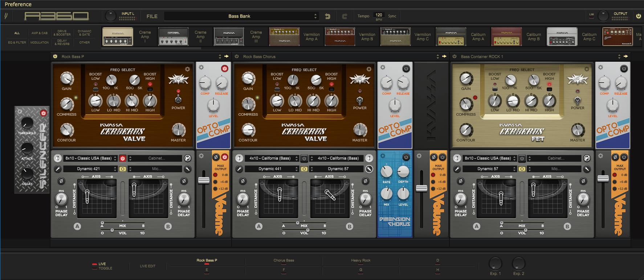Open gear settings on Cerberus FET amp
Viewport: 644px width, 280px height.
click(587, 69)
